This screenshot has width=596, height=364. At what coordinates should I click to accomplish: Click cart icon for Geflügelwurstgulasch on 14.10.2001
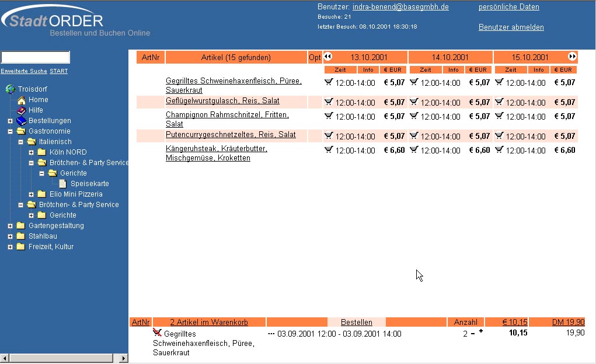tap(414, 101)
